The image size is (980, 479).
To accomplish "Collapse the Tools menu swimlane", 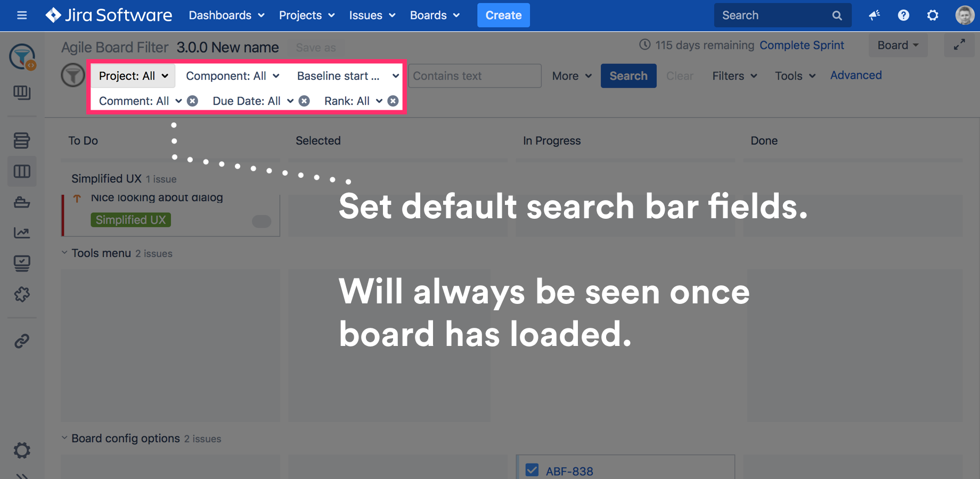I will coord(64,253).
